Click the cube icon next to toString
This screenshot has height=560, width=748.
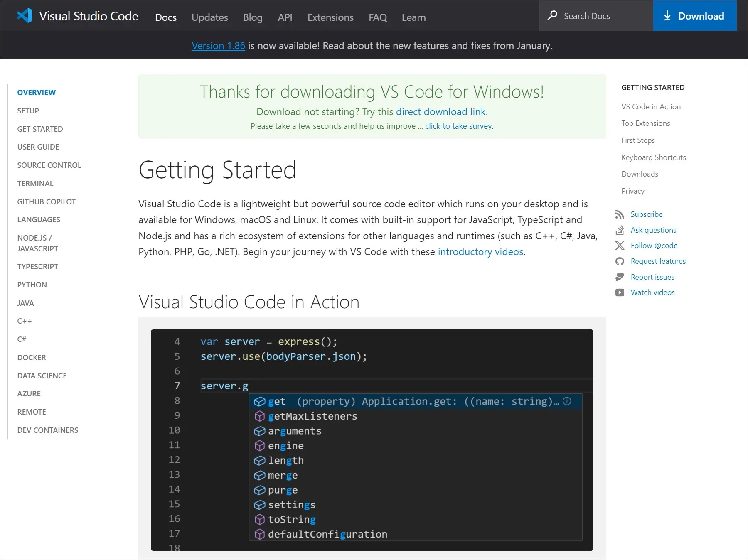tap(260, 520)
